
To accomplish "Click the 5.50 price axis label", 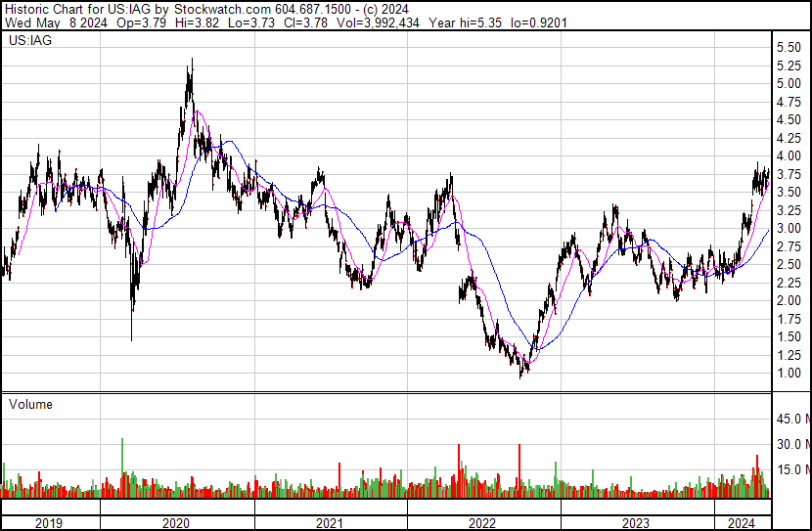I will tap(789, 47).
